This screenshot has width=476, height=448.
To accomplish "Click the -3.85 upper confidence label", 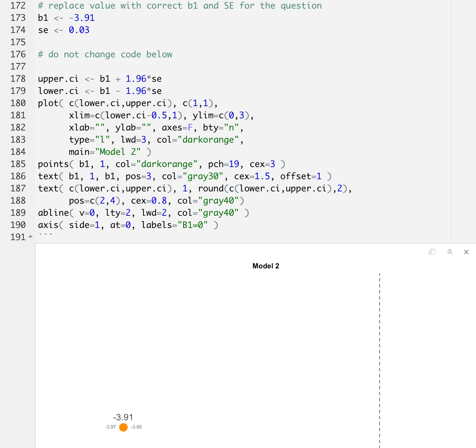I will [x=136, y=427].
